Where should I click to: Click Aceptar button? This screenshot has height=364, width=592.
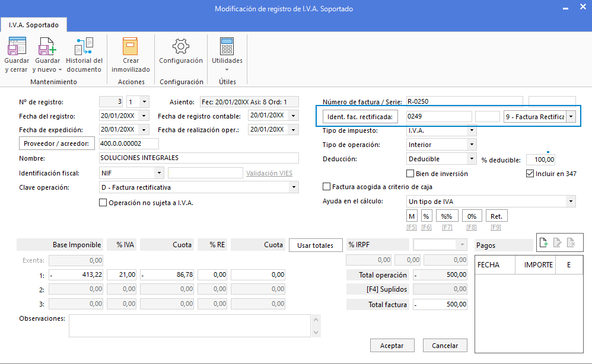(x=392, y=346)
